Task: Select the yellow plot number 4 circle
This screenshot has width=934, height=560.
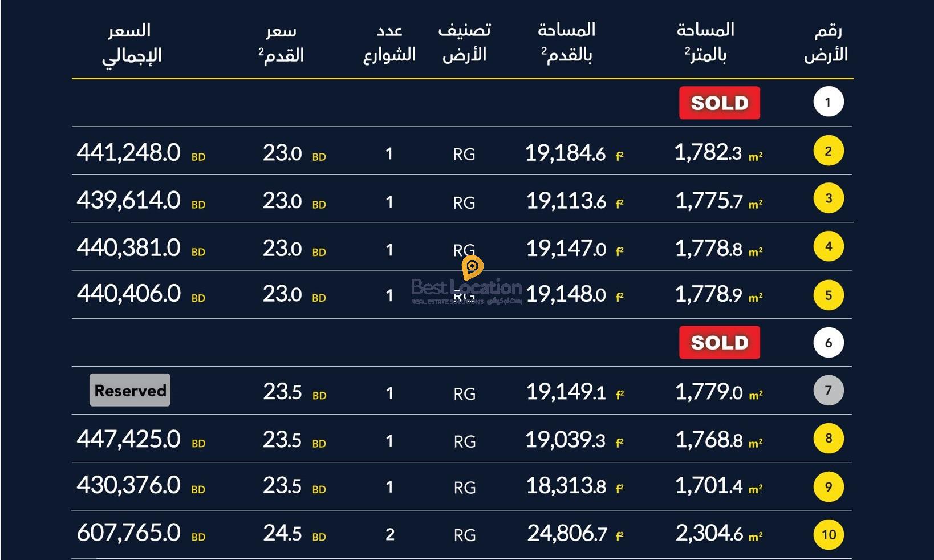Action: click(x=828, y=246)
